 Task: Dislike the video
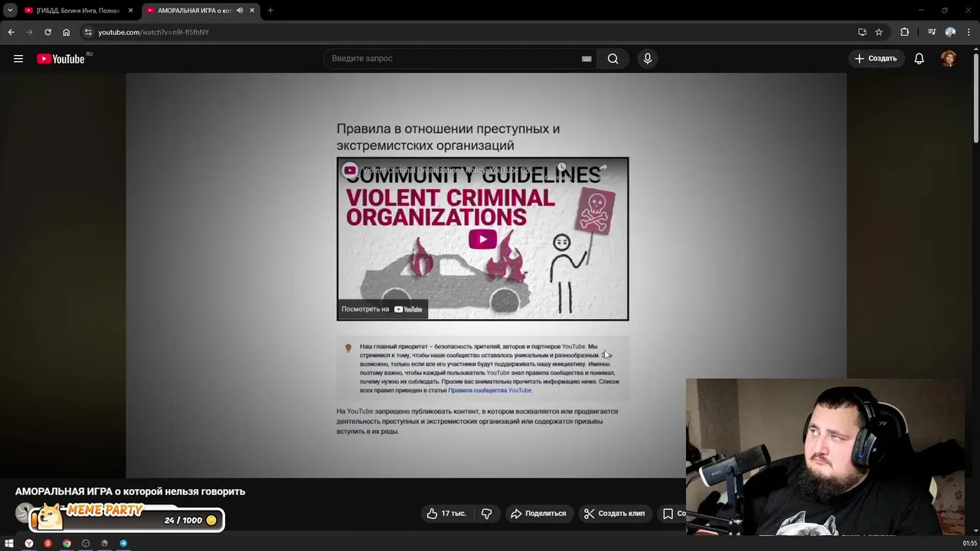(x=486, y=514)
